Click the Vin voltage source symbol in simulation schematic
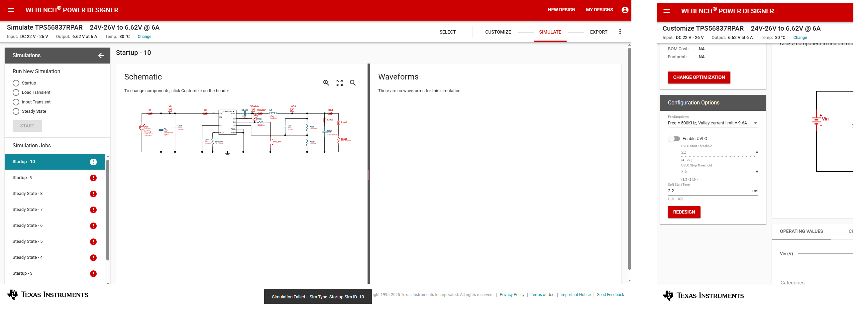The height and width of the screenshot is (314, 868). point(142,127)
